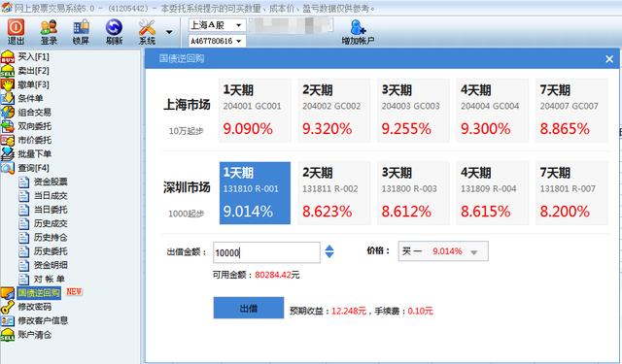Select 卖出[F2] in the sidebar
This screenshot has width=622, height=364.
click(x=33, y=71)
